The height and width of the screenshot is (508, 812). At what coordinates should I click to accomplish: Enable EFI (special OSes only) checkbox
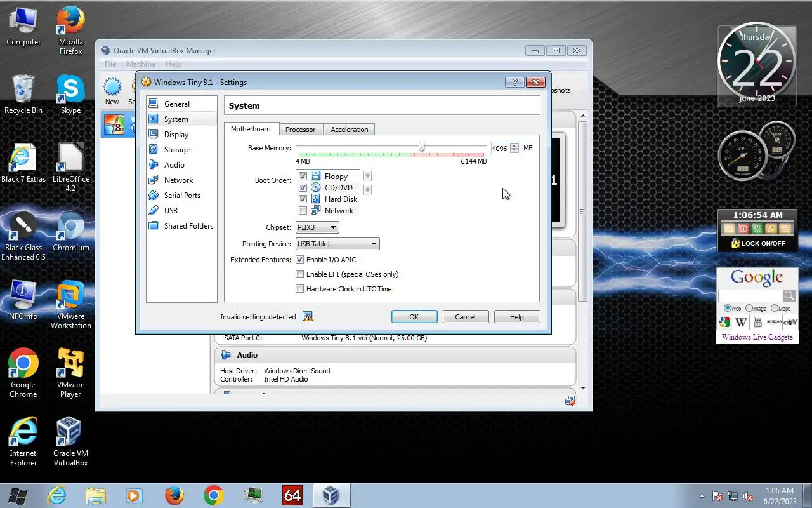[300, 274]
